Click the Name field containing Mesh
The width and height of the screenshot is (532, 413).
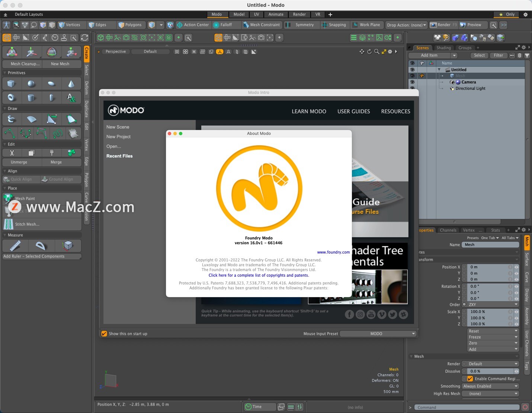[x=490, y=245]
